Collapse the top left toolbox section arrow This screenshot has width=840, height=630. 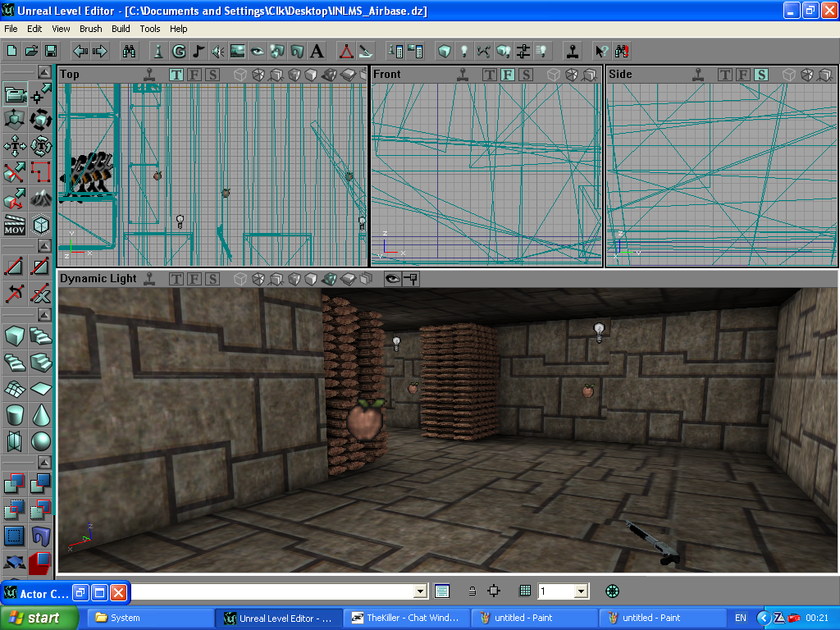pyautogui.click(x=43, y=72)
